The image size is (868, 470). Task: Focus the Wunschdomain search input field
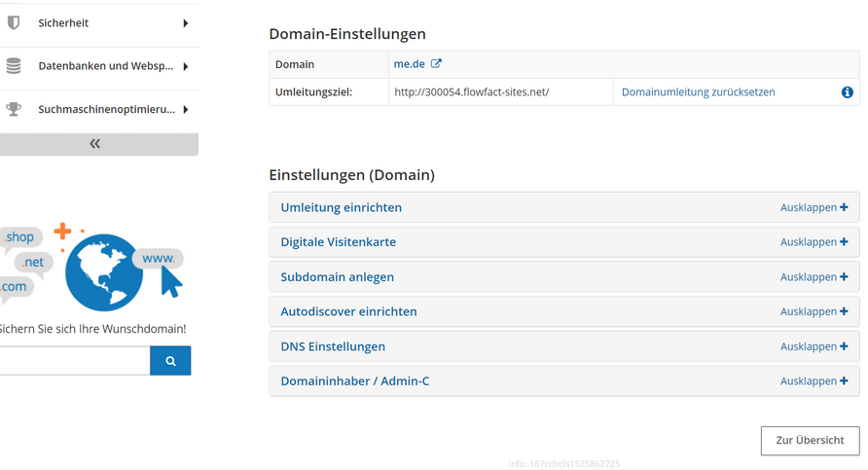click(x=75, y=361)
